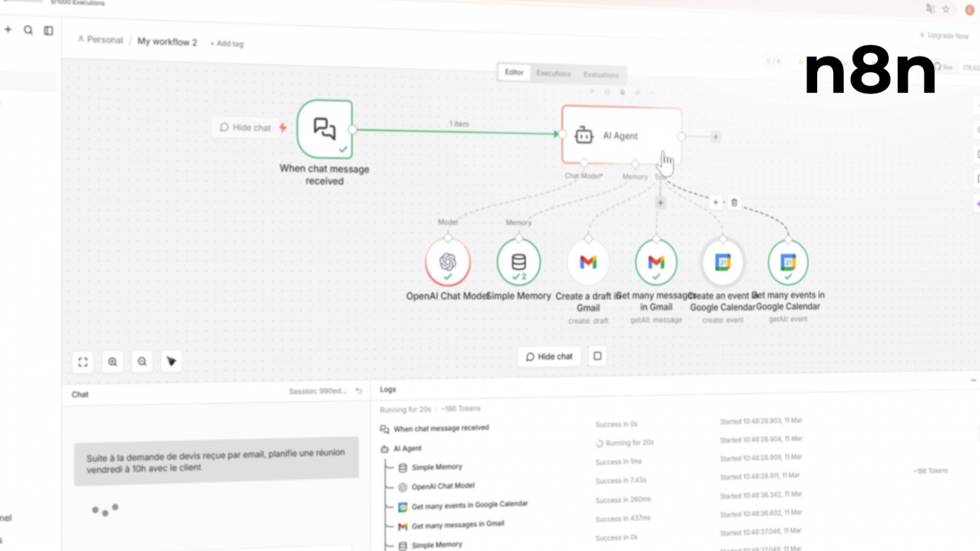Click the Get many messages in Gmail node
The height and width of the screenshot is (551, 980).
[656, 262]
